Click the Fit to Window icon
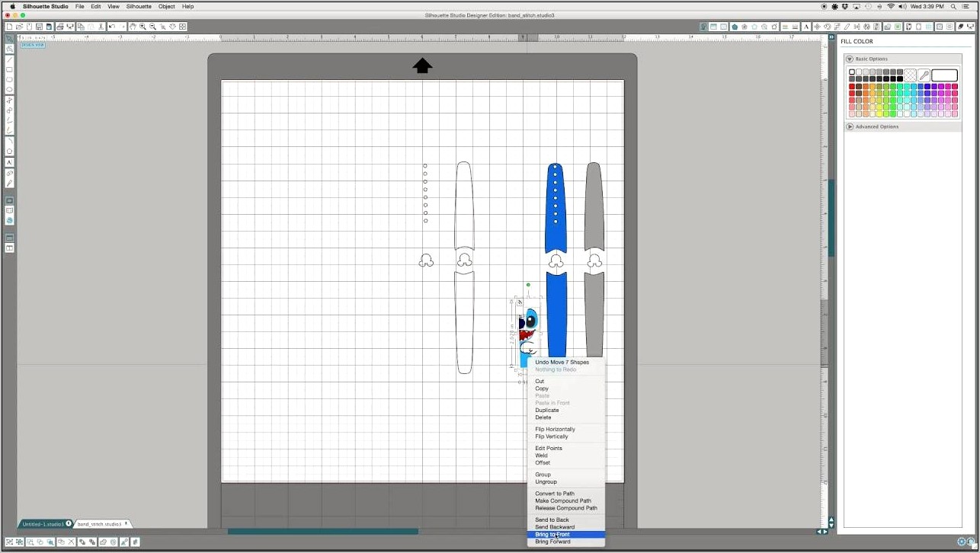This screenshot has height=553, width=980. point(182,27)
